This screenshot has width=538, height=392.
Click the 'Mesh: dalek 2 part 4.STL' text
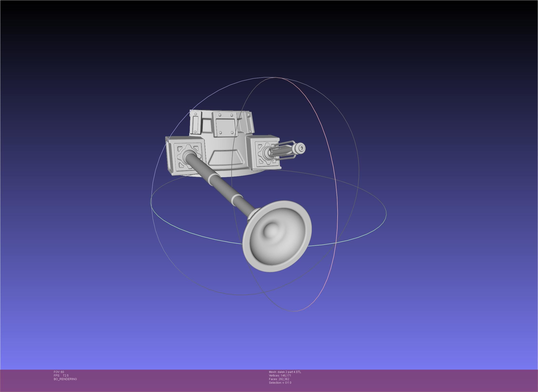tap(285, 372)
